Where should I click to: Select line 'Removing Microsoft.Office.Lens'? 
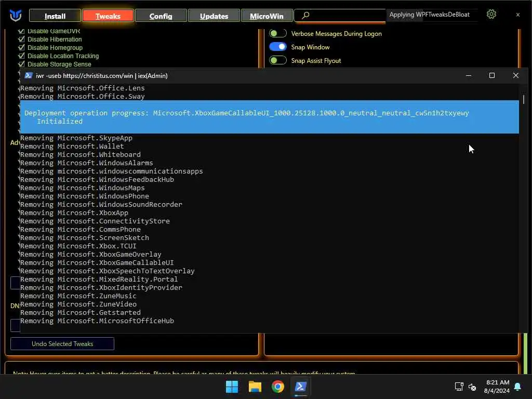(x=83, y=88)
